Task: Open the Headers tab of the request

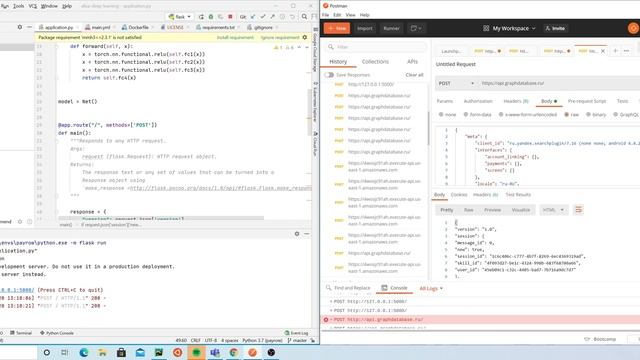Action: 516,101
